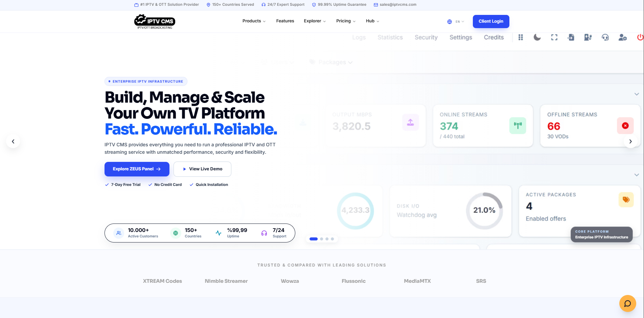Click the Enterprise IPTV Infrastructure badge
This screenshot has width=644, height=318.
tap(146, 81)
